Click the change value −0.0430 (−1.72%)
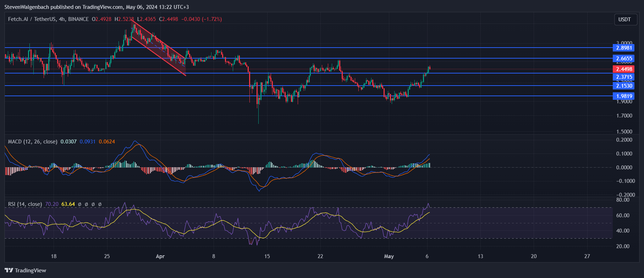 click(x=202, y=19)
